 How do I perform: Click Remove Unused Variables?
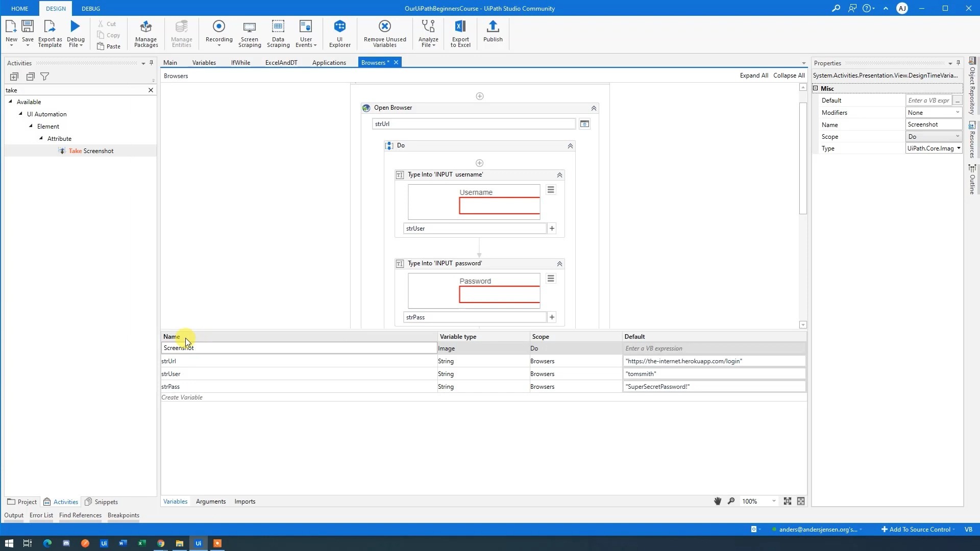pos(385,34)
